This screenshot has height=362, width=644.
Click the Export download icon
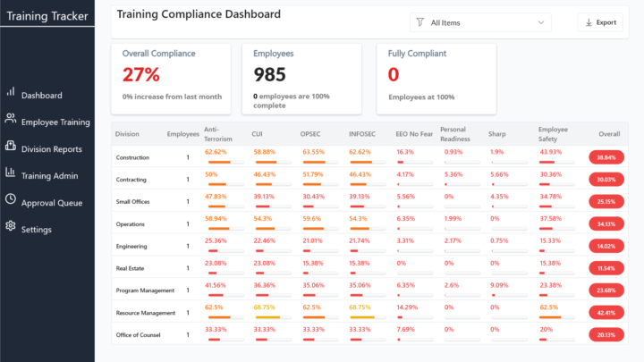tap(588, 22)
